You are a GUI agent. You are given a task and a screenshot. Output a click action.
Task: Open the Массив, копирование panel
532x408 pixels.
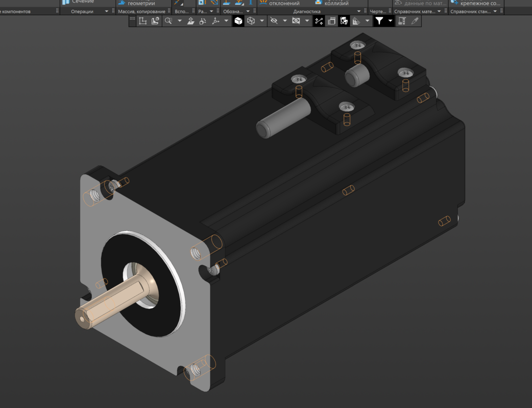[x=141, y=11]
